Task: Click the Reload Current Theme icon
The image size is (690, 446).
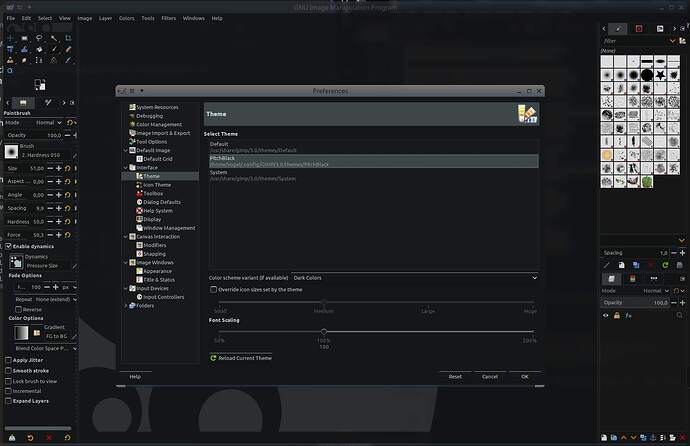Action: [x=214, y=357]
